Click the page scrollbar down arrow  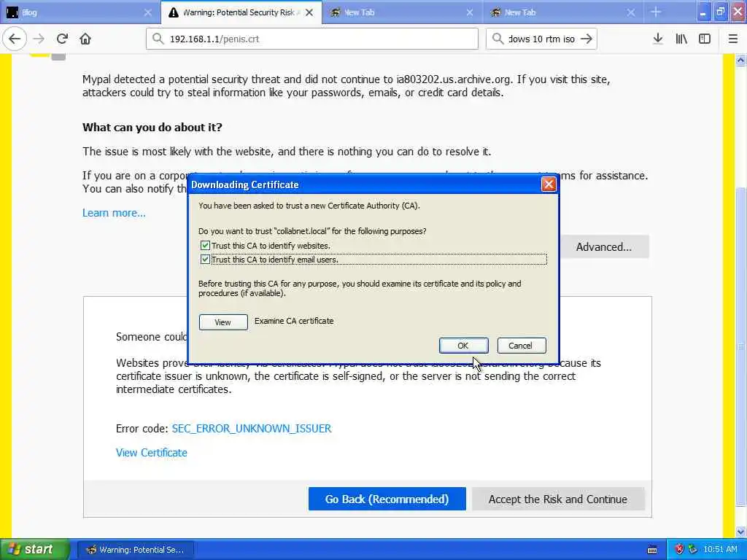[741, 532]
